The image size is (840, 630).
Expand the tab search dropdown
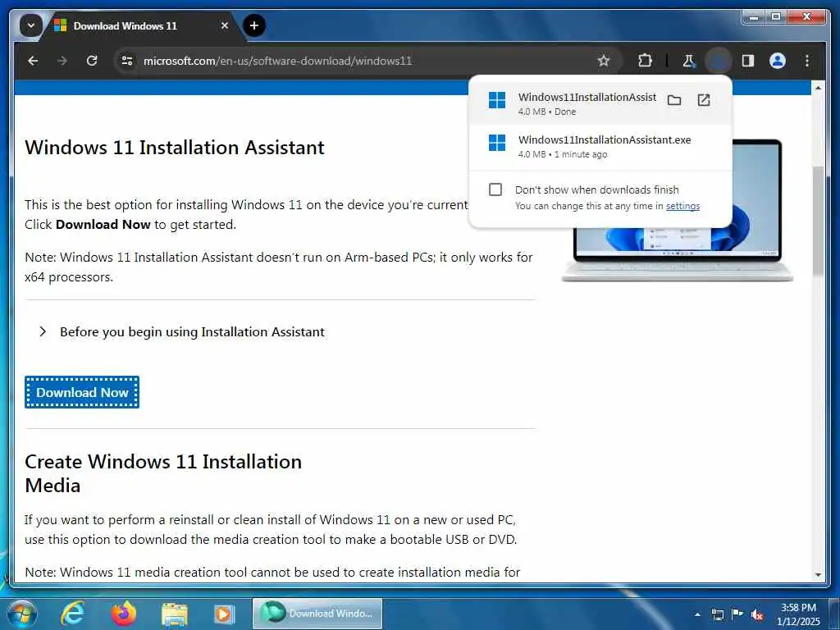(31, 25)
